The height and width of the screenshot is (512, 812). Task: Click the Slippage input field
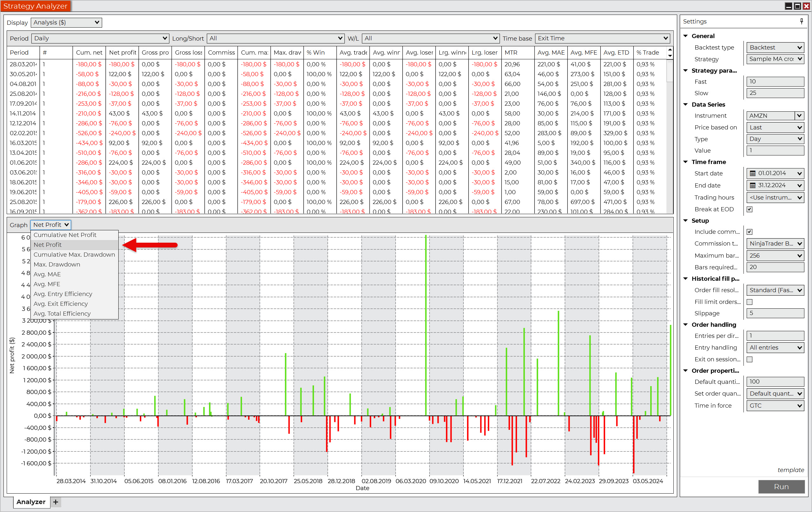[x=775, y=313]
